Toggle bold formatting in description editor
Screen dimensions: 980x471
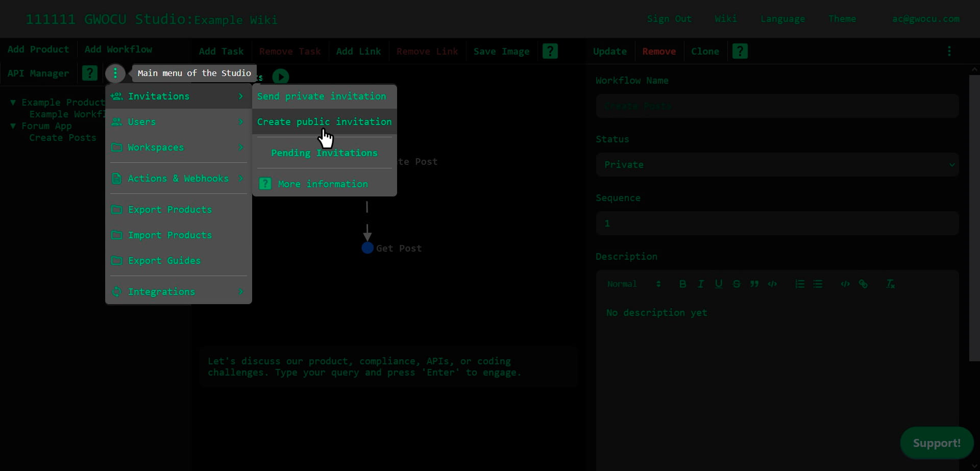pyautogui.click(x=682, y=284)
